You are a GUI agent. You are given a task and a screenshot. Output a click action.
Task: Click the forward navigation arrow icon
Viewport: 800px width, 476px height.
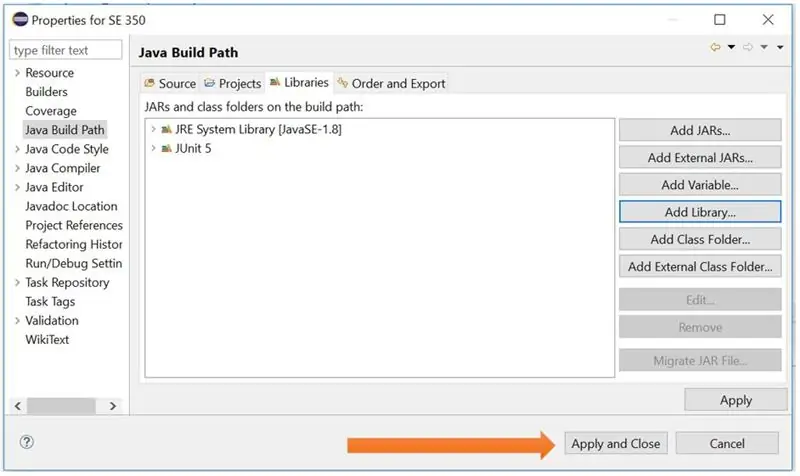(x=748, y=47)
